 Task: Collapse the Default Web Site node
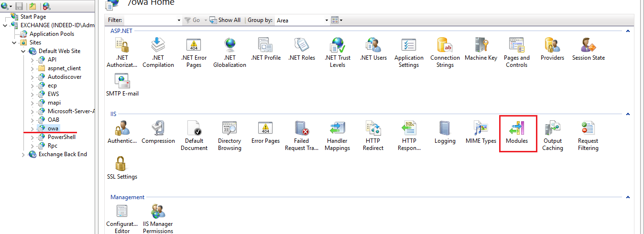click(23, 51)
